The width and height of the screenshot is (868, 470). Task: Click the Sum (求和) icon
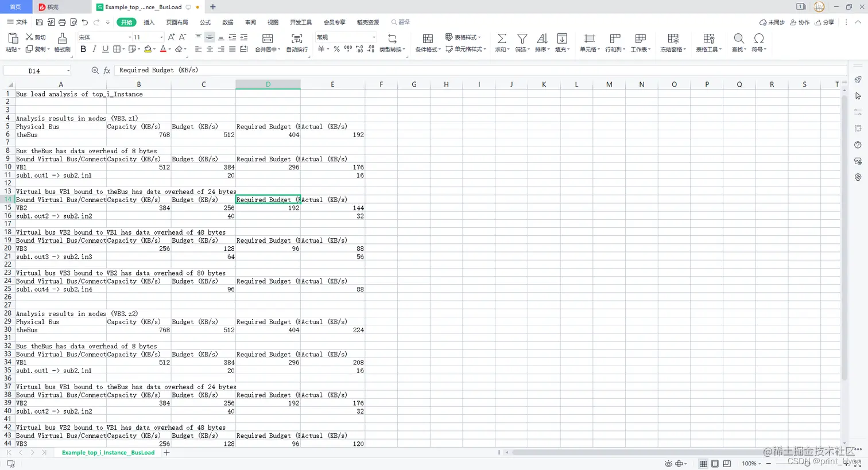tap(502, 38)
